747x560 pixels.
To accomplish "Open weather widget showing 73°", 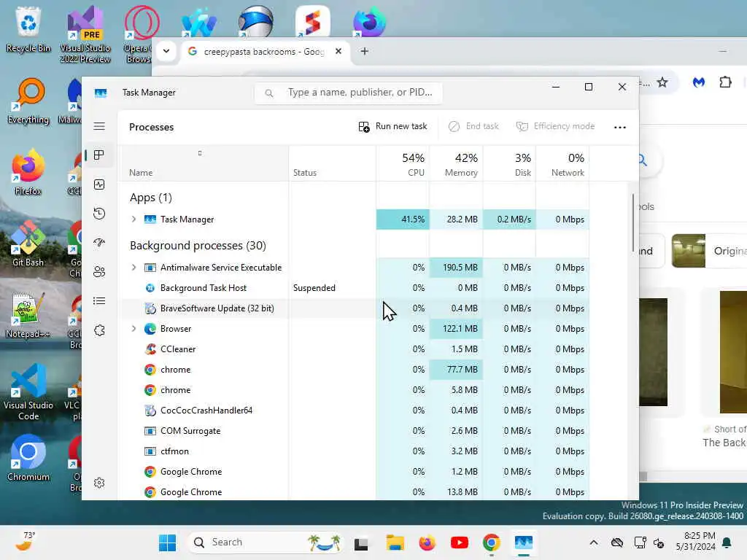I will tap(25, 542).
